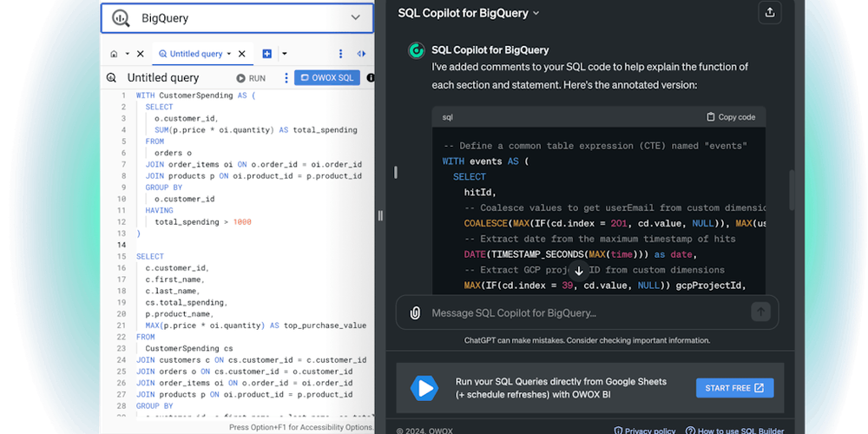Screen dimensions: 868x434
Task: Expand the Untitled query tab dropdown arrow
Action: tap(228, 54)
